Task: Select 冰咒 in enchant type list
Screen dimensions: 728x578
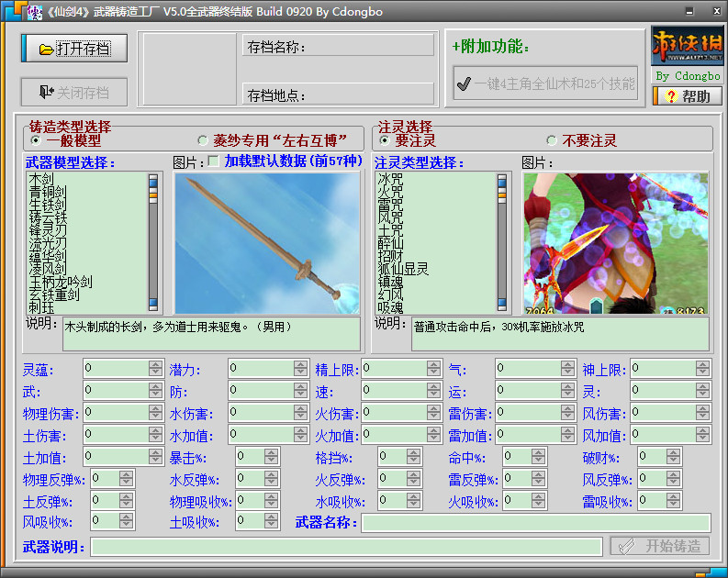Action: click(390, 179)
